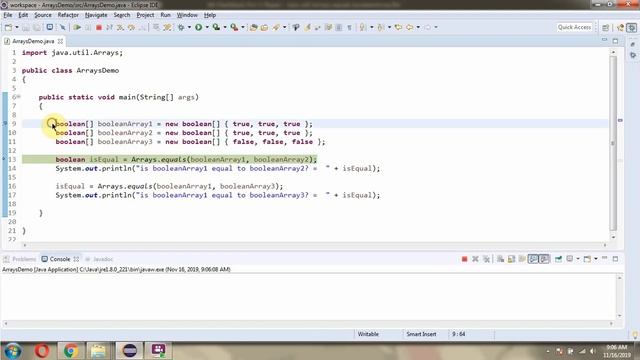The width and height of the screenshot is (640, 360).
Task: Toggle Show Whitespace Characters icon
Action: [x=349, y=27]
